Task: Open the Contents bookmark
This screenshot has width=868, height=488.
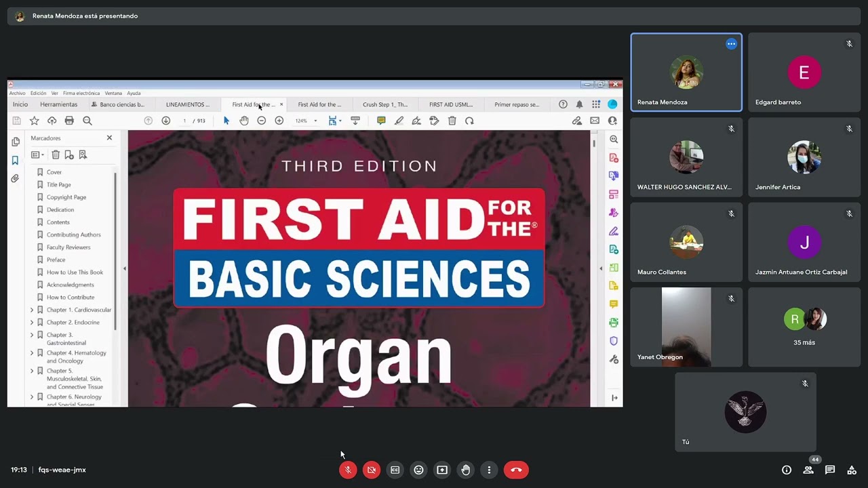Action: pos(58,222)
